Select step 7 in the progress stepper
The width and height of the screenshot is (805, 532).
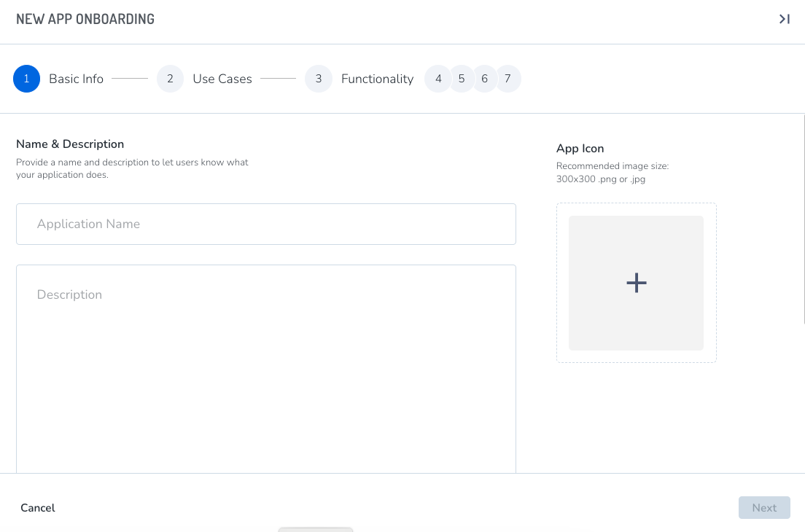point(508,79)
